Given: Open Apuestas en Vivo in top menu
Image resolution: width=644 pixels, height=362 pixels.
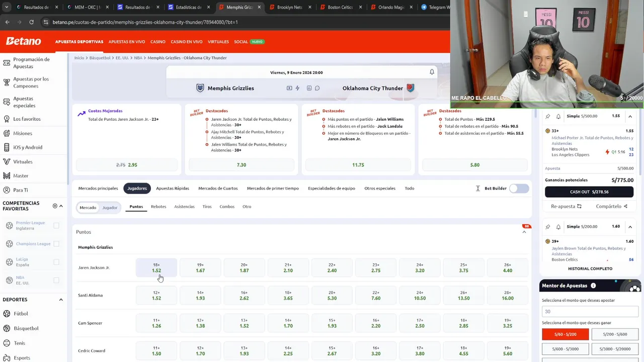Looking at the screenshot, I should 127,42.
